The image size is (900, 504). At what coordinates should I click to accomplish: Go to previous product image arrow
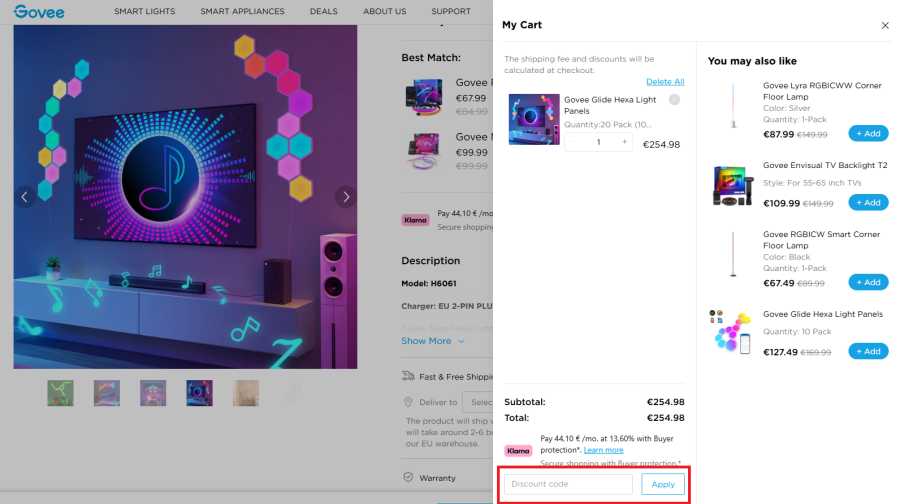[25, 197]
